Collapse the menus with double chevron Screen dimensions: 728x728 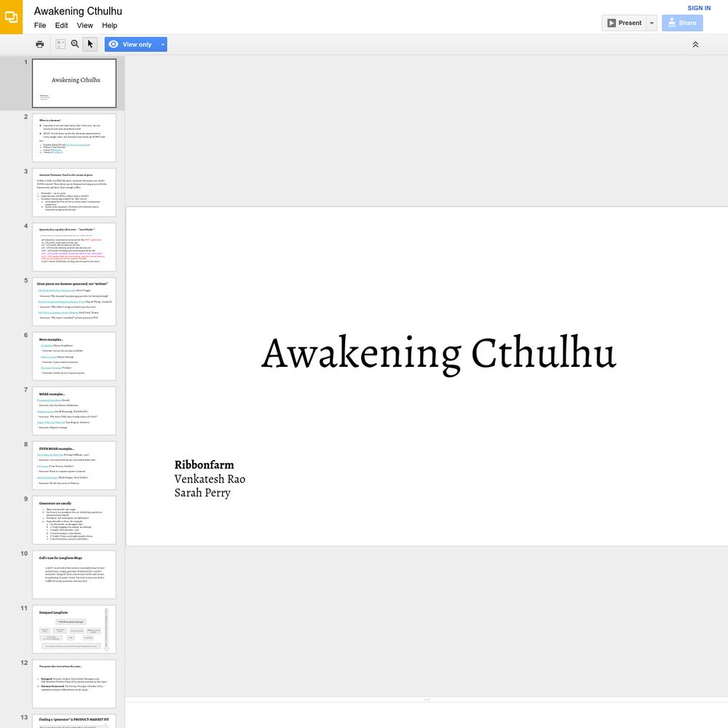point(695,44)
